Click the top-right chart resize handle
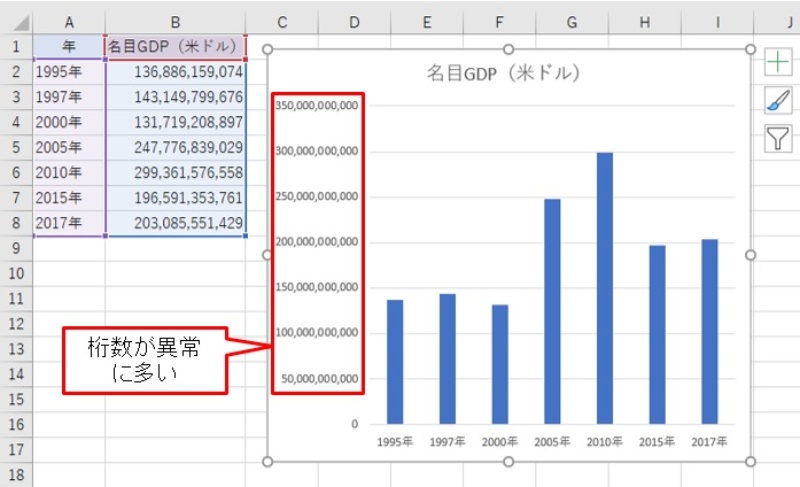This screenshot has height=487, width=800. point(750,49)
